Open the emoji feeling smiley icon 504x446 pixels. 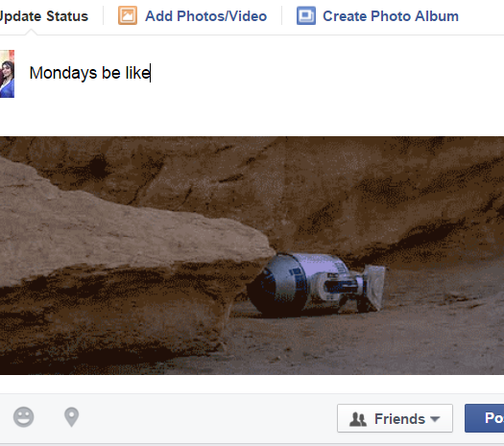coord(23,417)
